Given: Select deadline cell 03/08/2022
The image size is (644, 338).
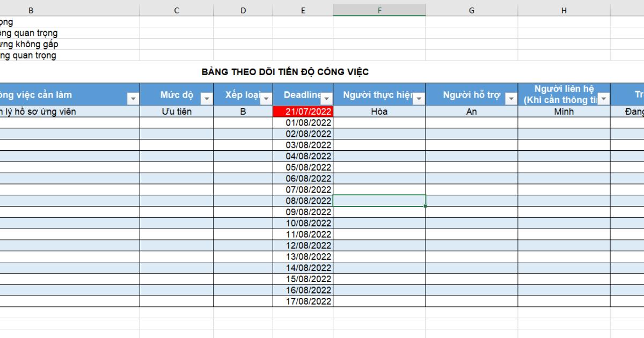Looking at the screenshot, I should click(303, 145).
